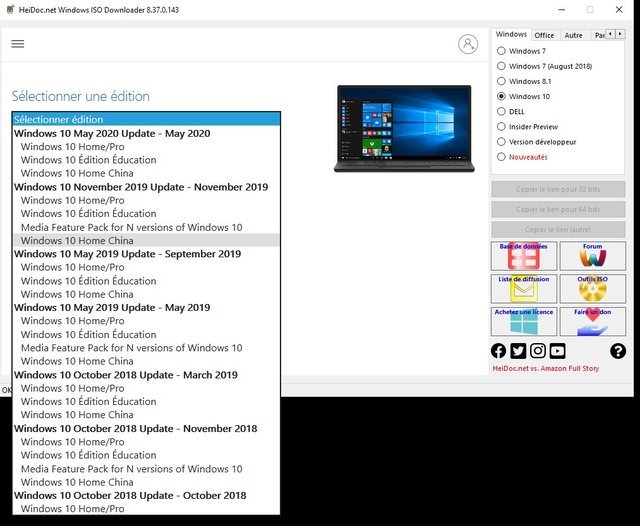Choose Home China under November 2018 update
This screenshot has height=526, width=640.
pos(147,482)
